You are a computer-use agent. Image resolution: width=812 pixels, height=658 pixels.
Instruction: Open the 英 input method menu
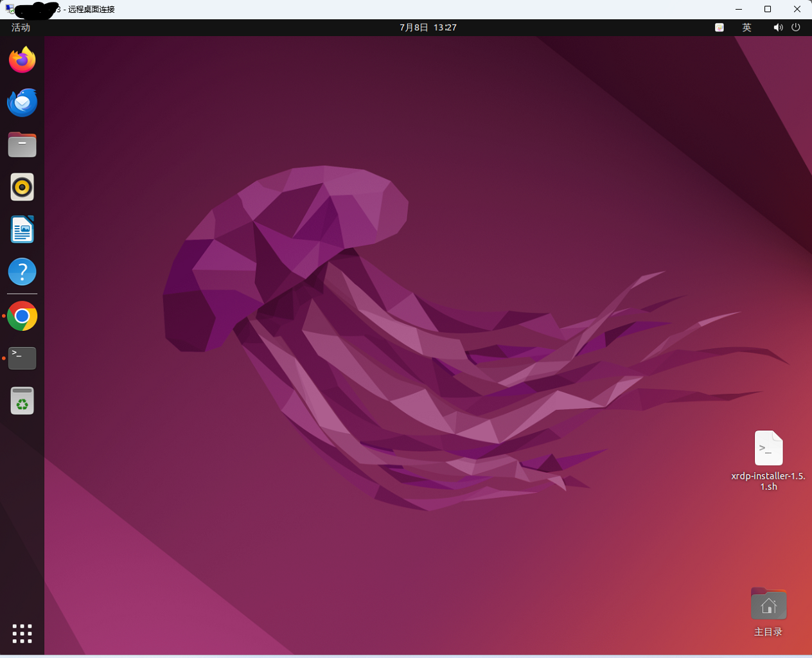746,28
